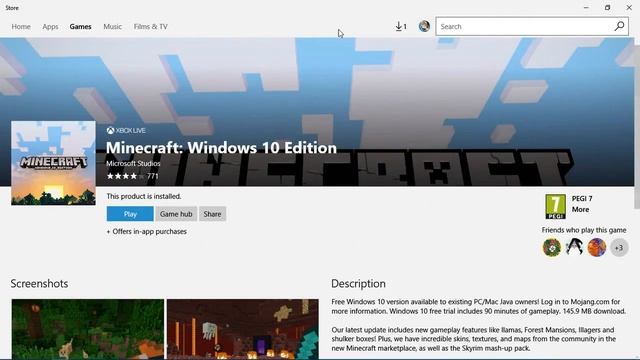
Task: Minimize the Store window
Action: coord(586,7)
